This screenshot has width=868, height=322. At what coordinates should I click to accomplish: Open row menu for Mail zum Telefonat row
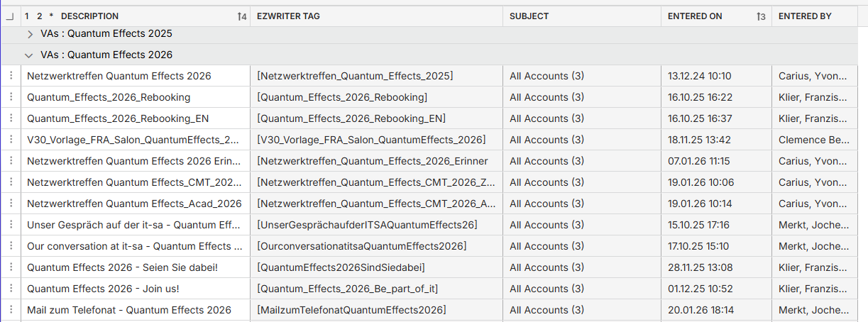tap(11, 310)
